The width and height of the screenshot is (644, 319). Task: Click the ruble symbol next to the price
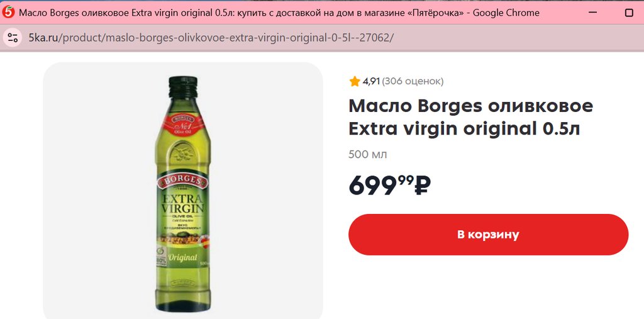click(422, 186)
